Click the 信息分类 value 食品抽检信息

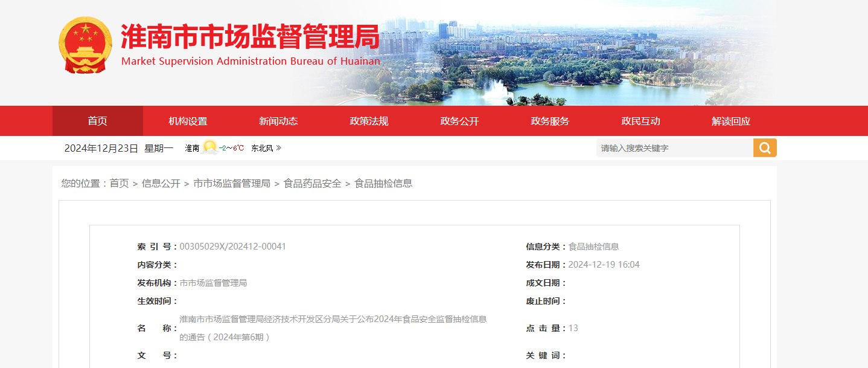[594, 247]
